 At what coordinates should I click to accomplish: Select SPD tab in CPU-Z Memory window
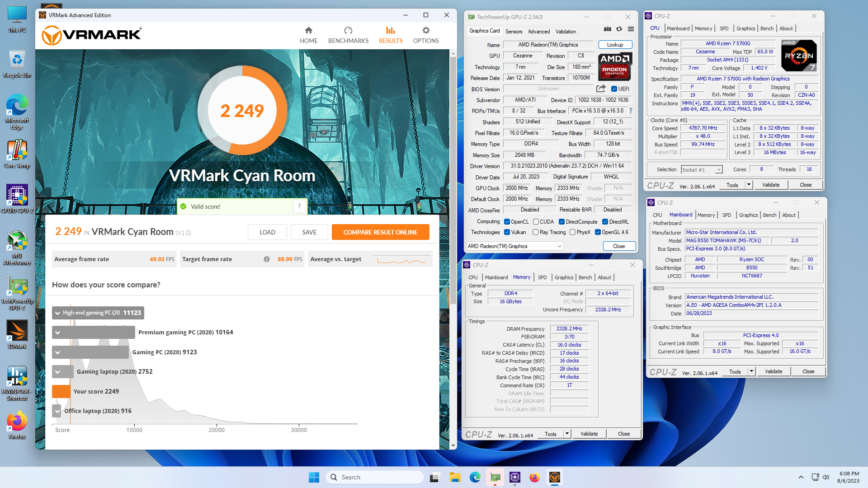pos(542,277)
